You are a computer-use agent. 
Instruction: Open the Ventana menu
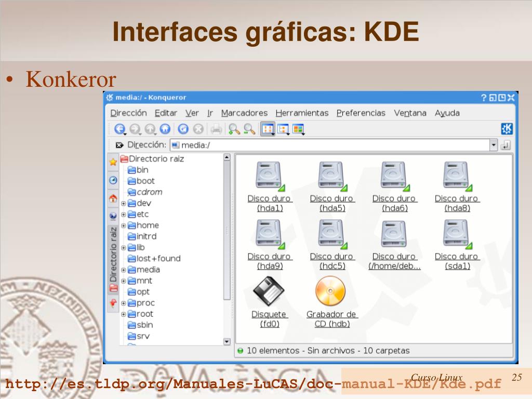(x=410, y=113)
